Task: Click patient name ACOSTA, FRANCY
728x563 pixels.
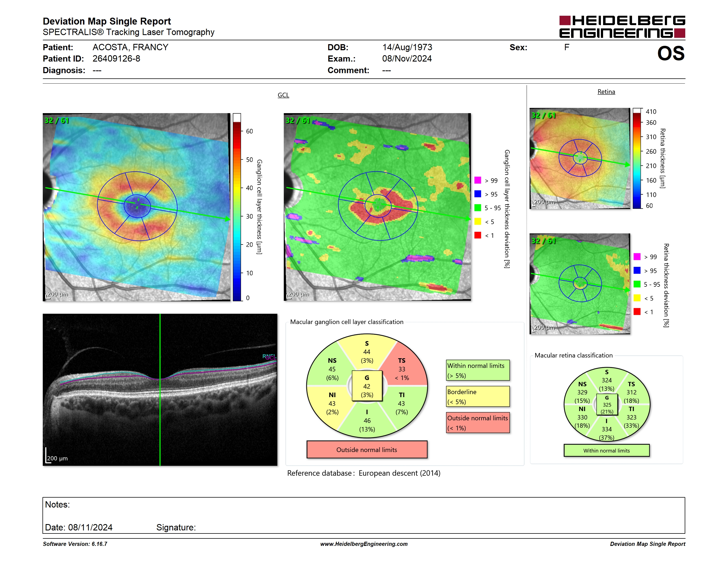Action: (130, 47)
